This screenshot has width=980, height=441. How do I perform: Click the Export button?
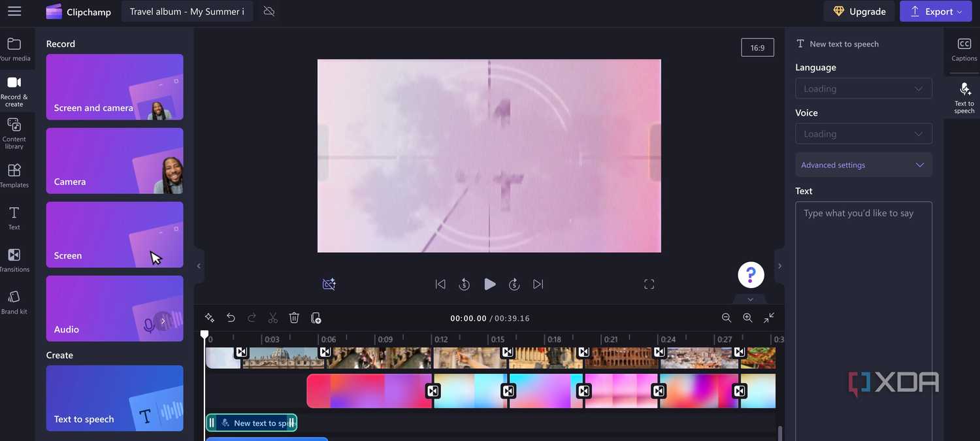[936, 11]
